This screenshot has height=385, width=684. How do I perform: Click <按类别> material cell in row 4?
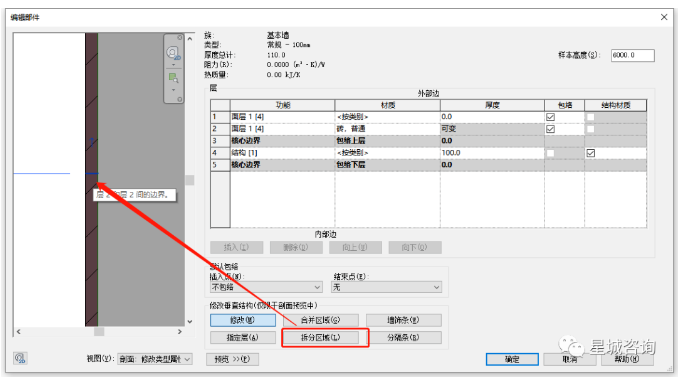coord(387,153)
